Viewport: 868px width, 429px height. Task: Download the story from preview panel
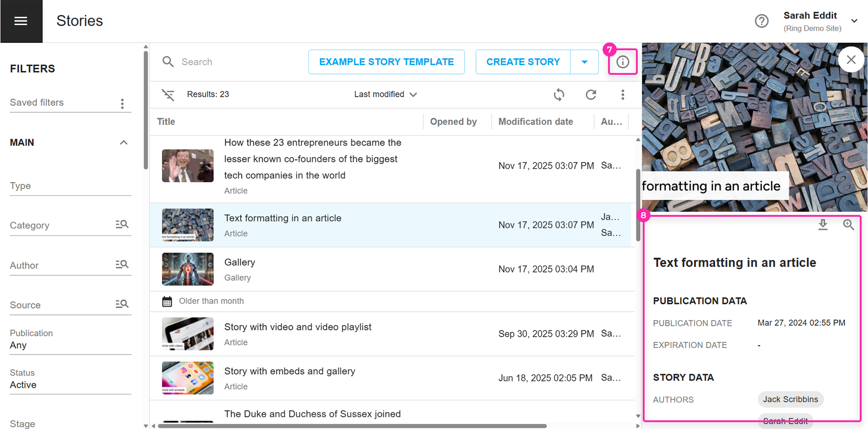[x=823, y=225]
